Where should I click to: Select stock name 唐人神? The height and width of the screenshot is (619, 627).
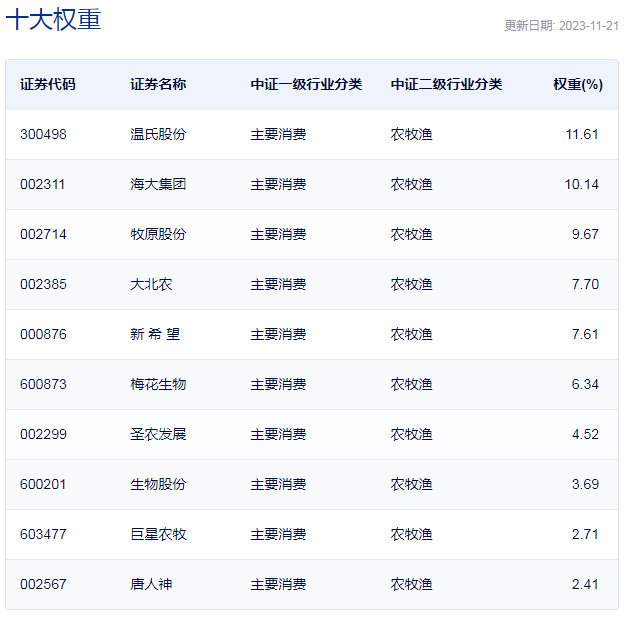pyautogui.click(x=151, y=584)
